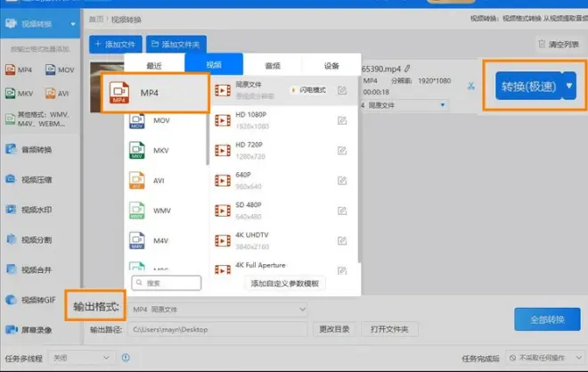Image resolution: width=588 pixels, height=372 pixels.
Task: Open 音频转换 in the left sidebar
Action: [x=36, y=149]
